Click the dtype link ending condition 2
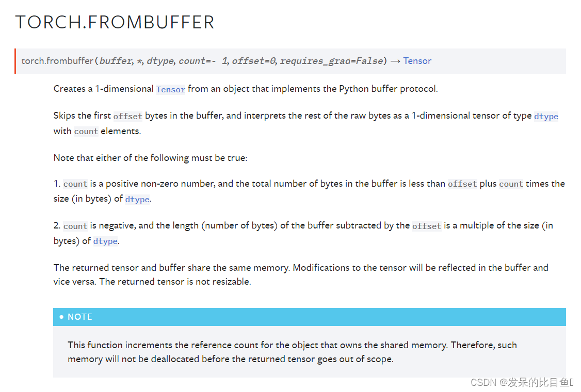Image resolution: width=581 pixels, height=392 pixels. [x=105, y=241]
